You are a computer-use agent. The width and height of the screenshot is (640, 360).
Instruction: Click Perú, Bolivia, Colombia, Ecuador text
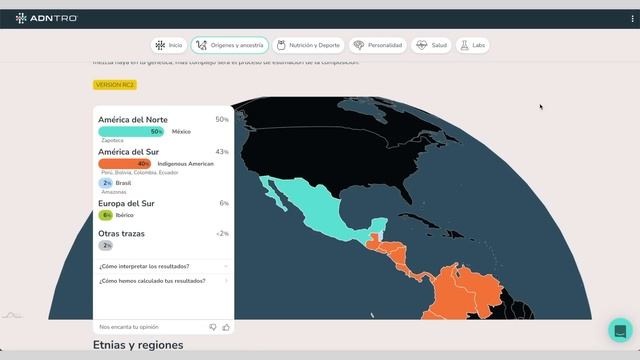[140, 173]
